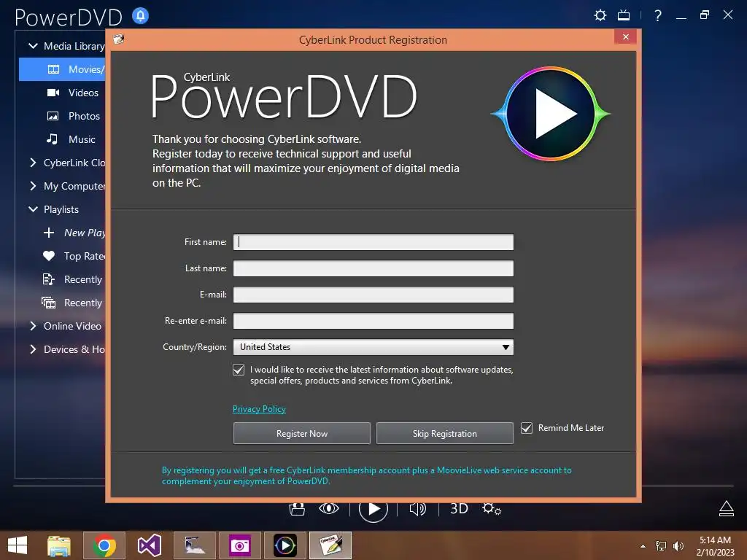Screen dimensions: 747x560
Task: Expand the My Computer node
Action: (33, 186)
